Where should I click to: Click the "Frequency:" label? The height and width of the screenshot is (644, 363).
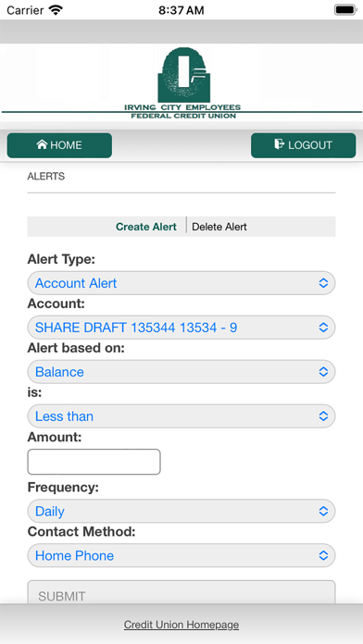tap(63, 488)
